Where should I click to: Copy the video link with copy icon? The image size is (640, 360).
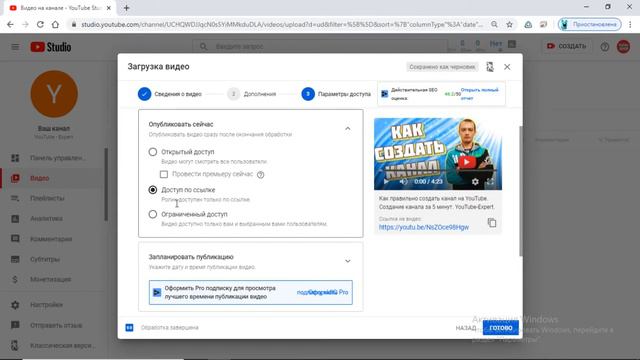coord(492,223)
